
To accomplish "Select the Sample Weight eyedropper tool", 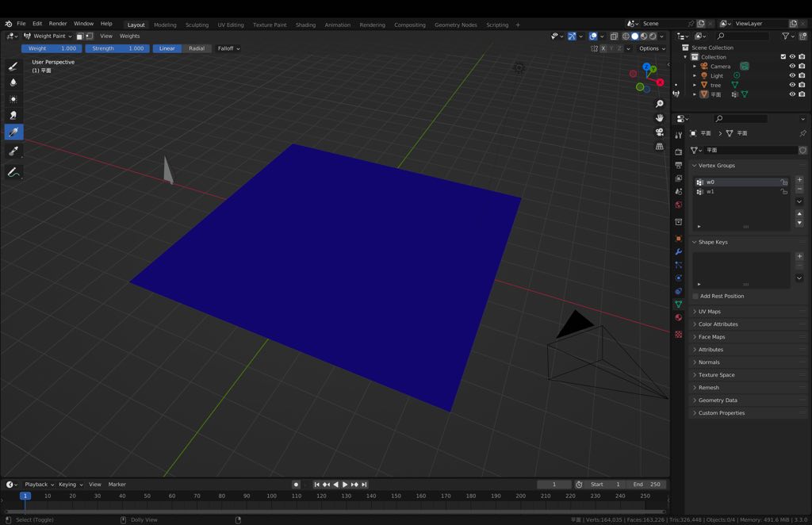I will click(x=13, y=132).
